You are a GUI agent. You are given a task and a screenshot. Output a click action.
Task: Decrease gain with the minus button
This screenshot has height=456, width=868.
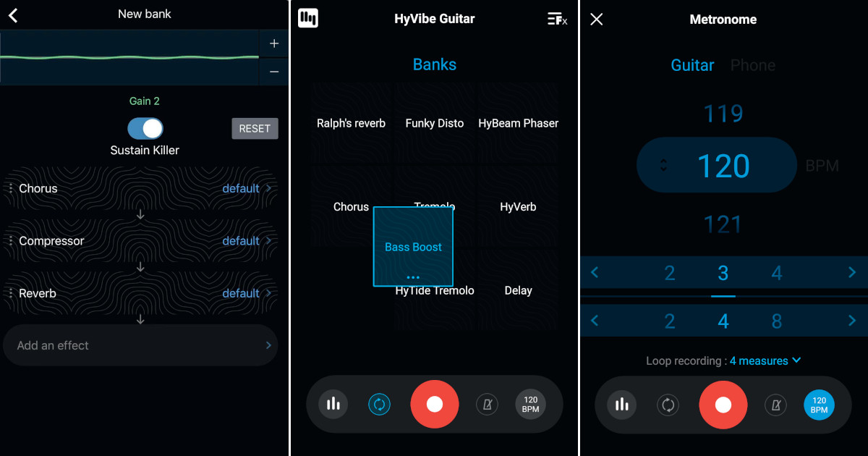click(x=274, y=72)
